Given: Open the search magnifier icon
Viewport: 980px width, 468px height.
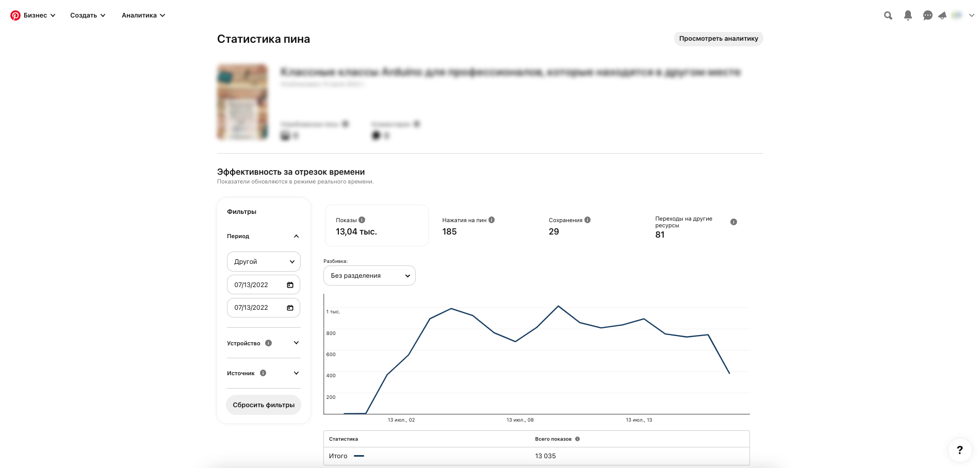Looking at the screenshot, I should (888, 15).
